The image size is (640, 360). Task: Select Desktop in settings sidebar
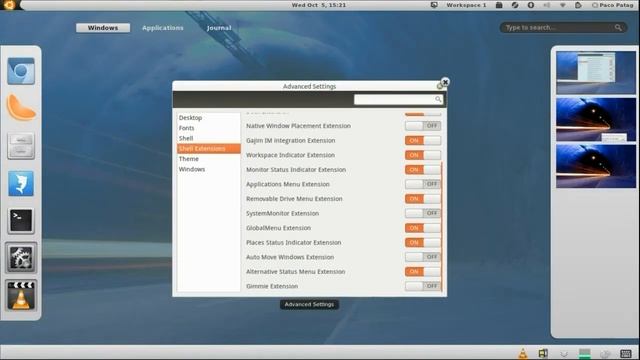coord(190,118)
